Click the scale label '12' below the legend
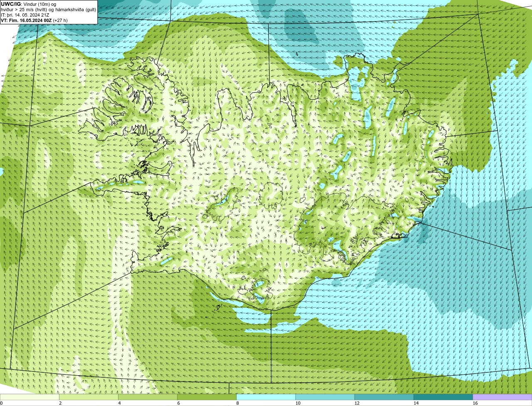The height and width of the screenshot is (406, 532). [357, 403]
